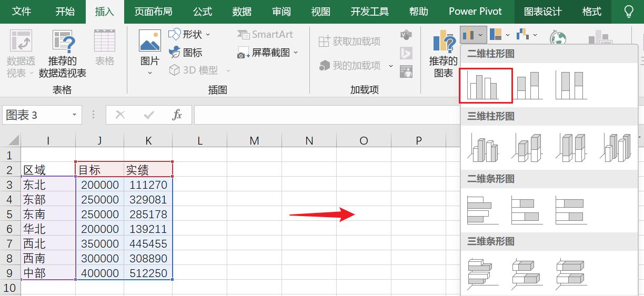The image size is (644, 296).
Task: Pick the 2-D stacked bar chart
Action: point(527,210)
